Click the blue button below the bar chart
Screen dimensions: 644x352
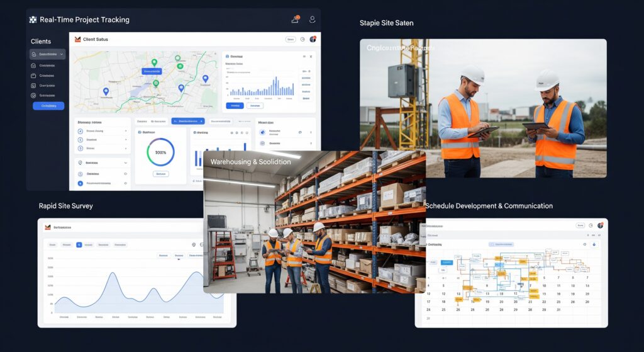pyautogui.click(x=235, y=106)
